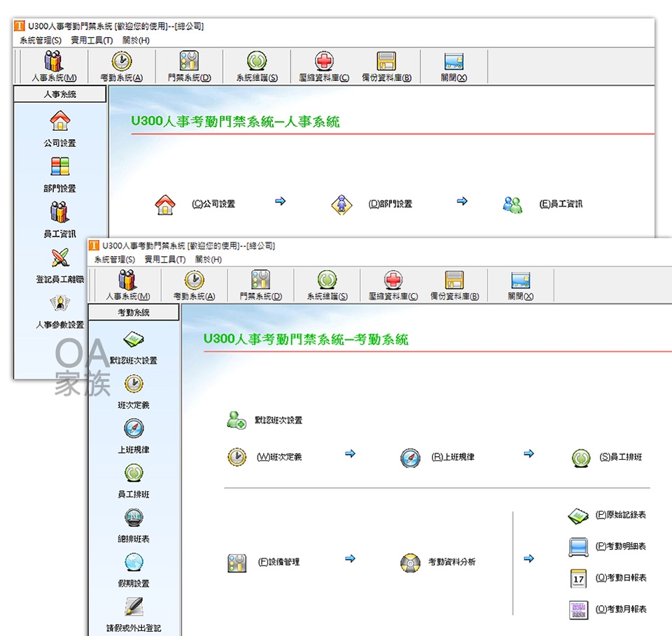Open 系統維護 in the back window toolbar
Viewport: 672px width, 636px height.
[x=257, y=67]
